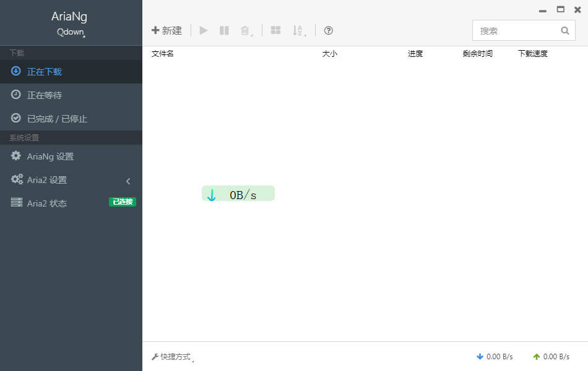Open the Qdown server dropdown

pos(71,32)
